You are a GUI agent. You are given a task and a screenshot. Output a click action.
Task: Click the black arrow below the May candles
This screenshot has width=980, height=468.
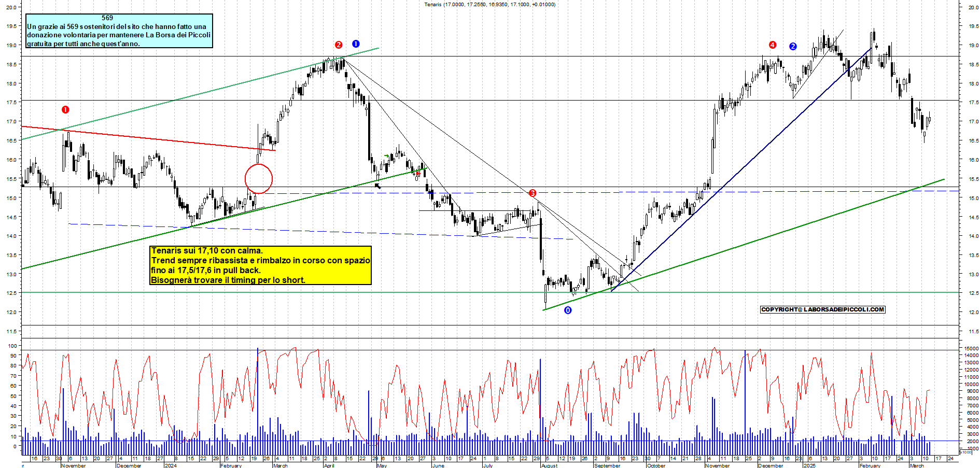tap(377, 185)
